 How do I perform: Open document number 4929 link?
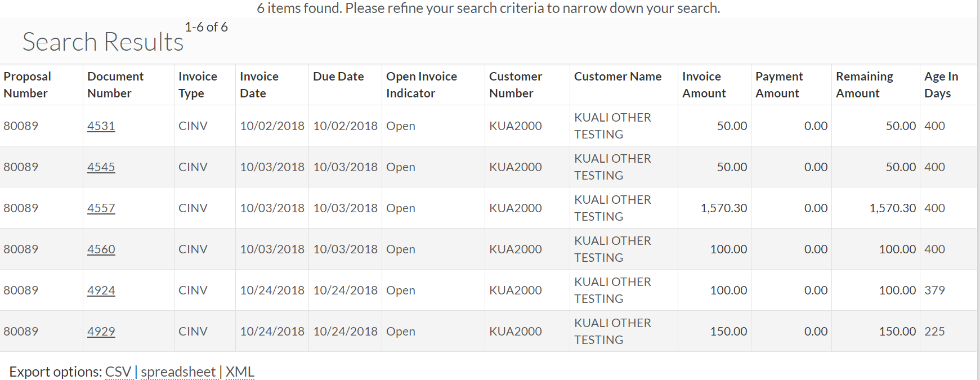[x=101, y=332]
